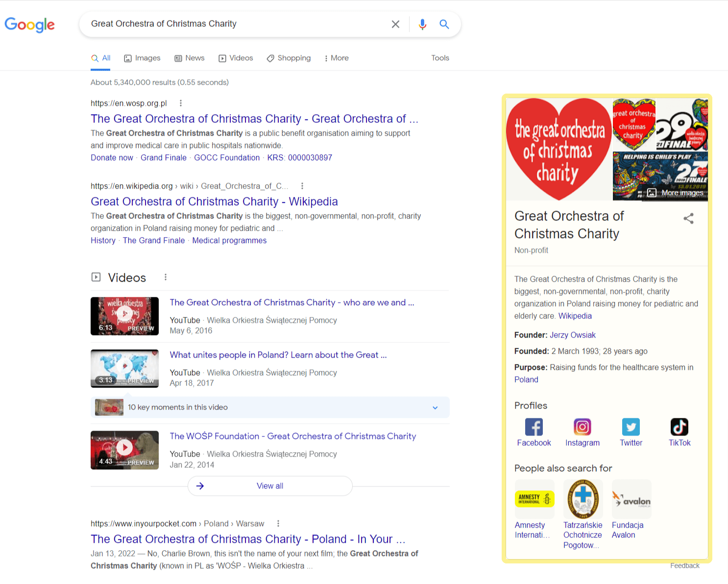Open three-dot menu beside Videos heading
This screenshot has height=584, width=728.
click(x=166, y=277)
